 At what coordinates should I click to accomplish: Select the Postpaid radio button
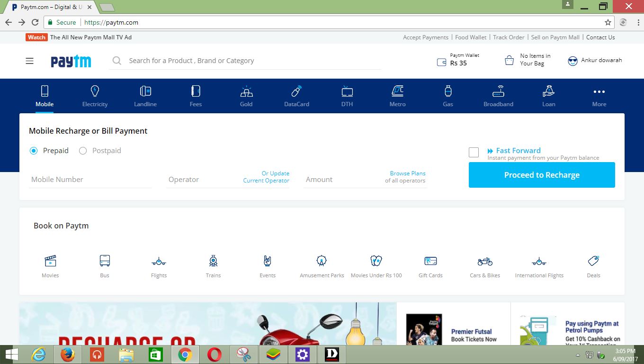point(83,151)
